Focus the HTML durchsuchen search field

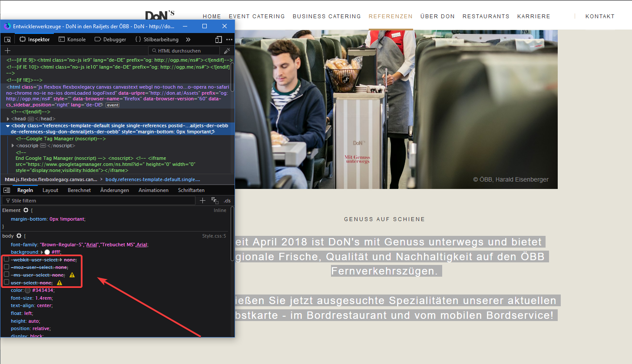pyautogui.click(x=185, y=51)
